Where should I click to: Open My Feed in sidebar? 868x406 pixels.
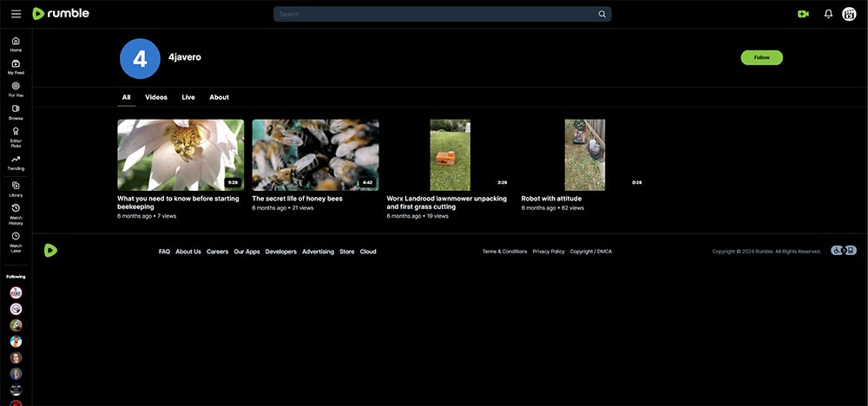click(x=16, y=67)
